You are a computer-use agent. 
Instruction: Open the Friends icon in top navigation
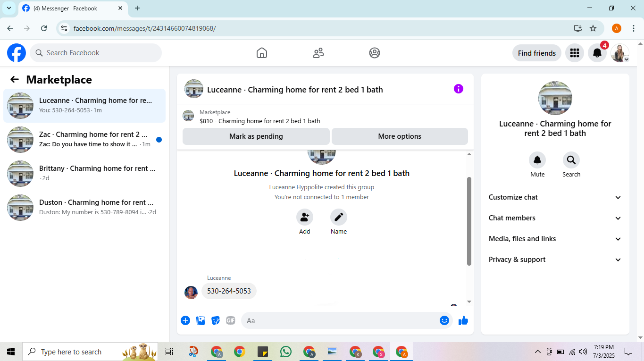(x=318, y=53)
